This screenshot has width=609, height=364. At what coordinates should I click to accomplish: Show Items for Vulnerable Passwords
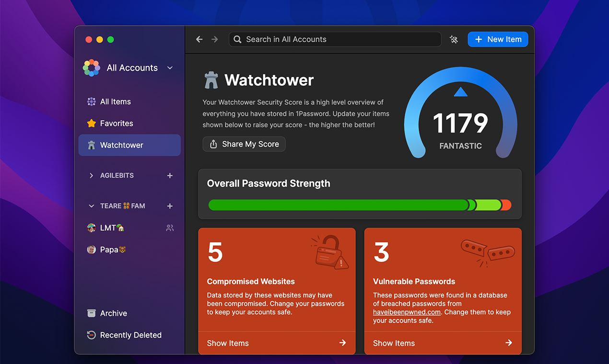443,343
